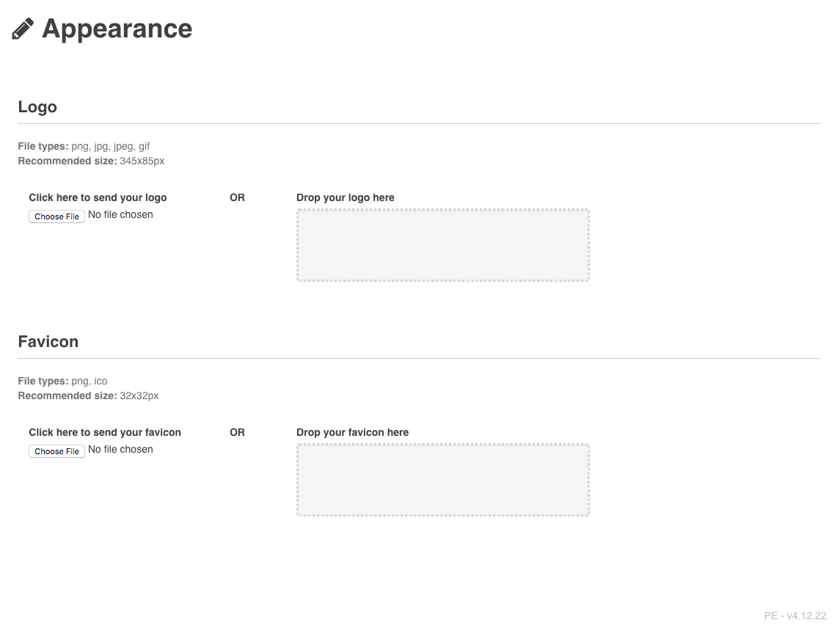The width and height of the screenshot is (840, 631).
Task: Select the "Click here to send your logo" label
Action: [98, 197]
